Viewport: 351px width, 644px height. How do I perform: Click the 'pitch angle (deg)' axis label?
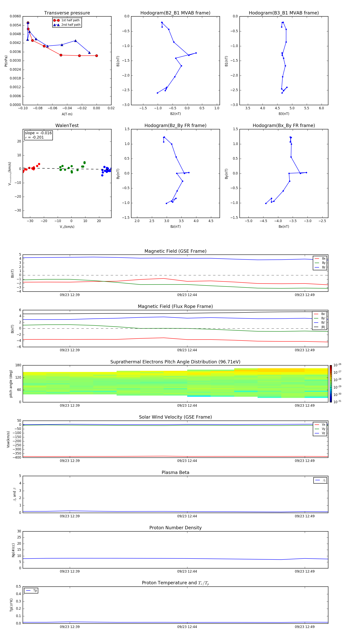coord(11,384)
